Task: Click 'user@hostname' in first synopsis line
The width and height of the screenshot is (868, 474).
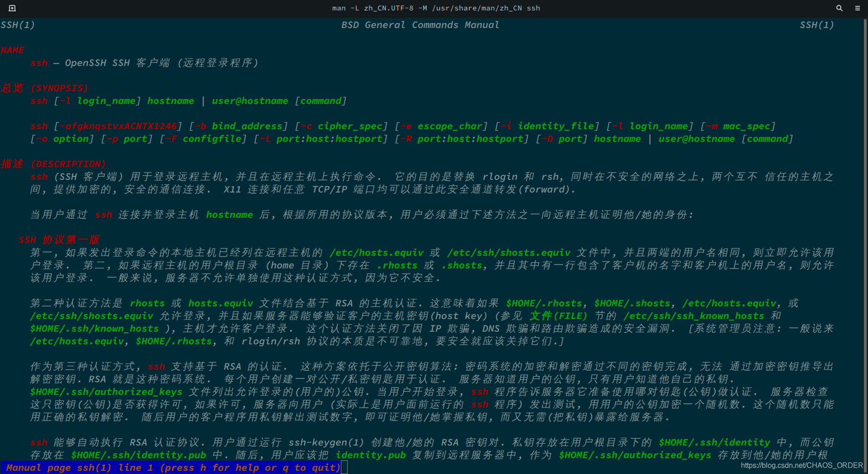Action: (250, 101)
